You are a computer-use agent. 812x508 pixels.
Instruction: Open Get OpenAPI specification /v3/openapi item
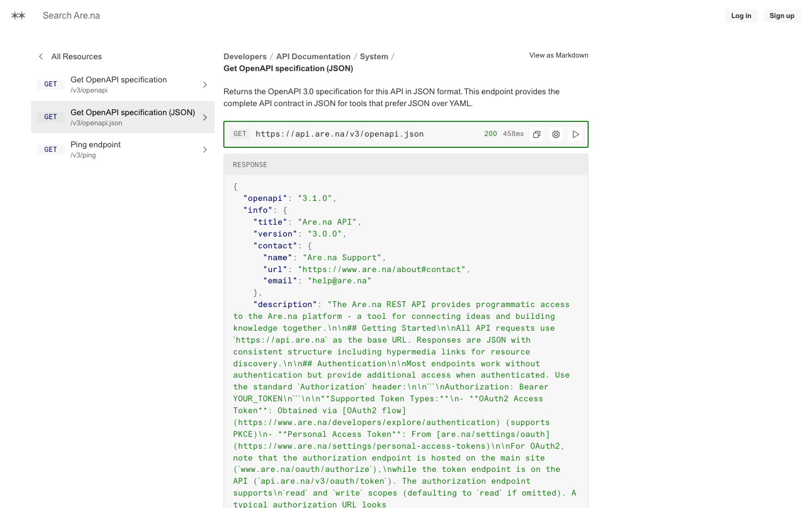123,85
